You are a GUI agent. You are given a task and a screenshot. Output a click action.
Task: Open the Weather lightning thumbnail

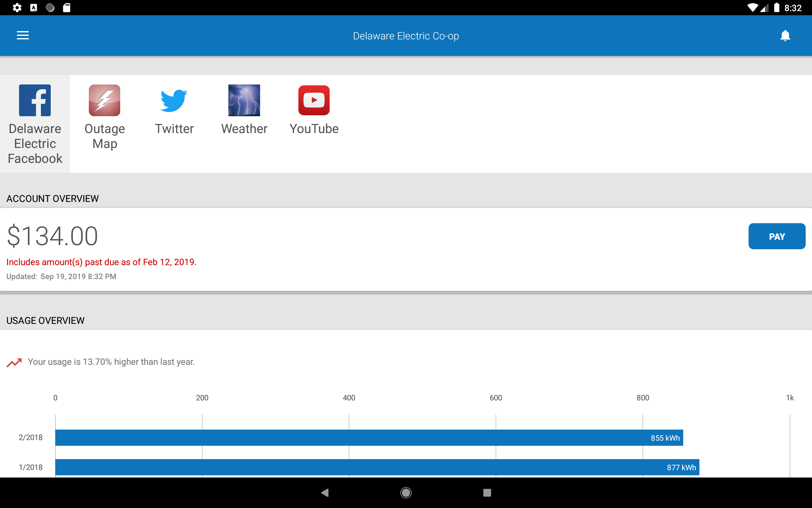244,100
